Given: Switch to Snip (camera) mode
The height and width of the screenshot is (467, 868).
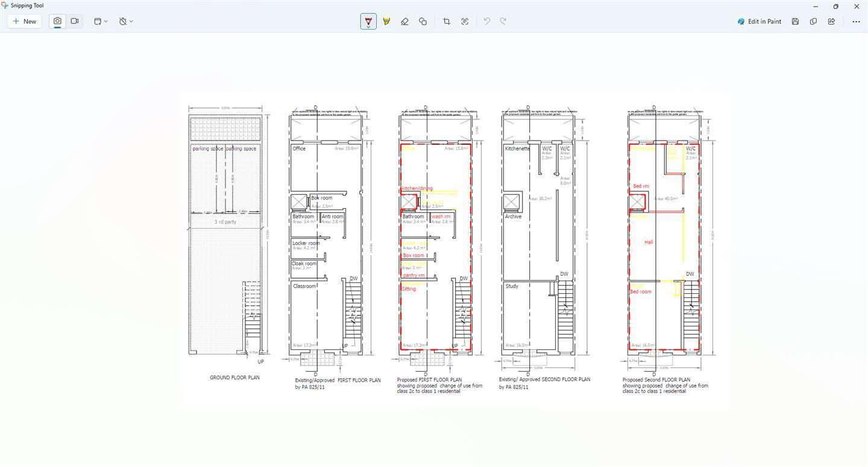Looking at the screenshot, I should pyautogui.click(x=57, y=21).
